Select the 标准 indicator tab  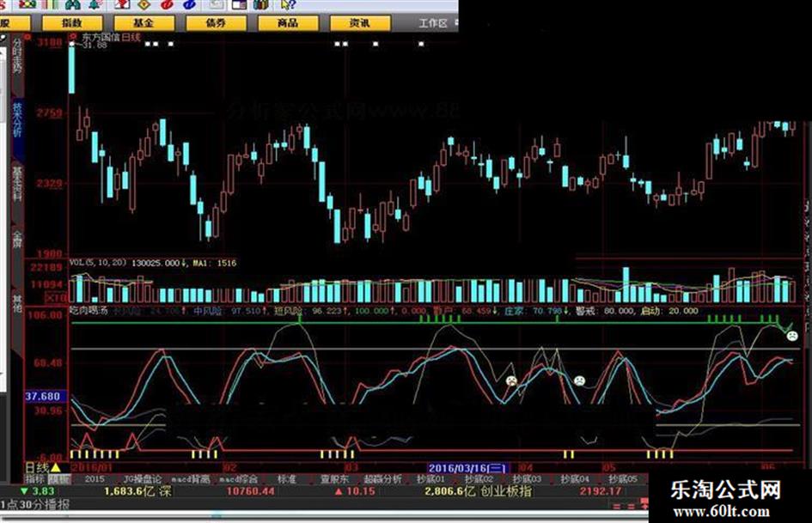[x=286, y=479]
